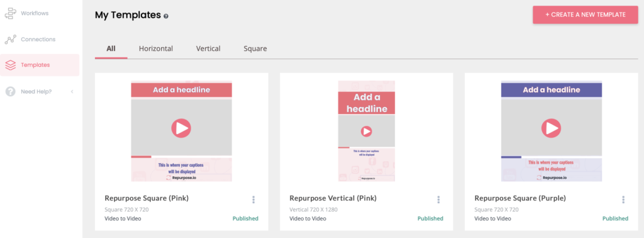Screen dimensions: 644x238
Task: Open three-dot menu for Repurpose Square (Purple)
Action: pyautogui.click(x=623, y=200)
